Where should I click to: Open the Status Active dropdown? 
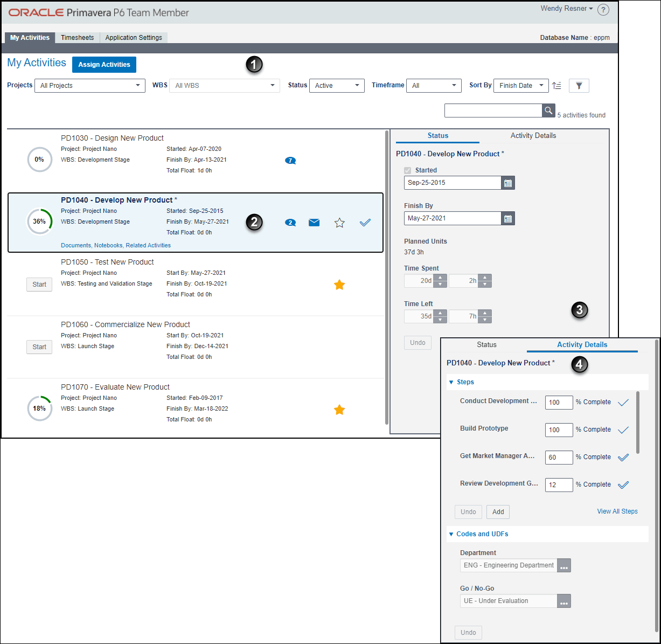click(337, 86)
